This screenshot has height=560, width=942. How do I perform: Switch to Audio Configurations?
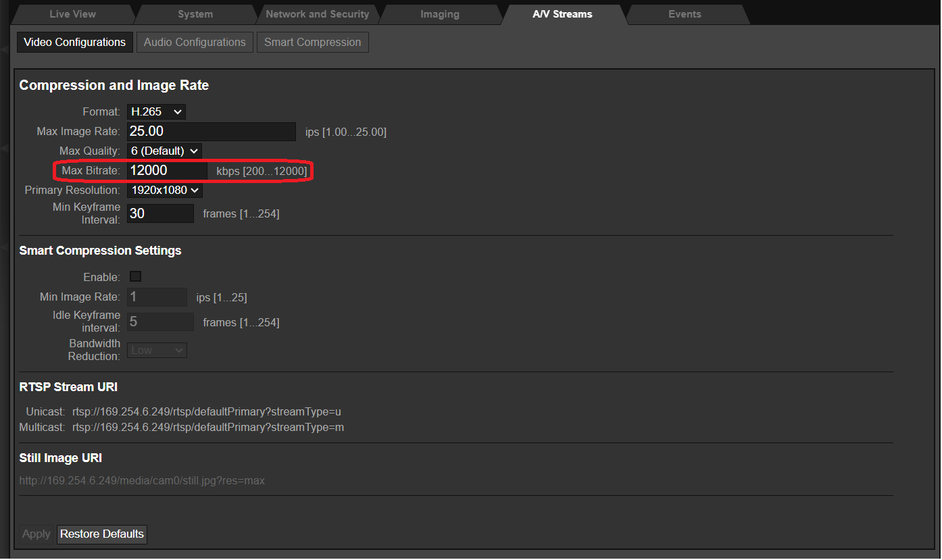point(195,42)
